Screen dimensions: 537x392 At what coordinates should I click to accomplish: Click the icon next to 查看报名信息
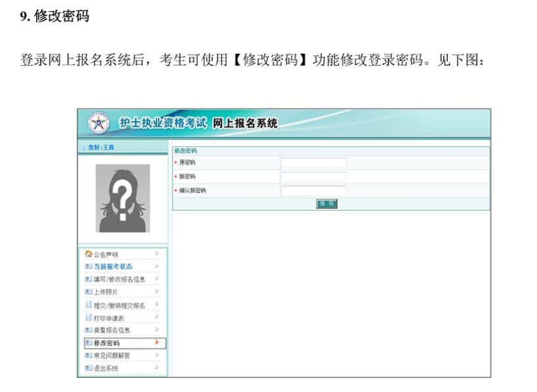(89, 330)
